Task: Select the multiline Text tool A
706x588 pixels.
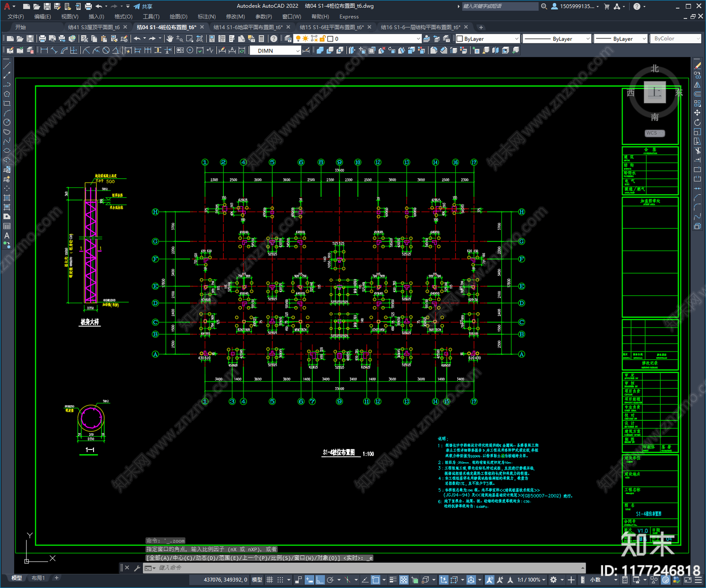Action: point(7,236)
